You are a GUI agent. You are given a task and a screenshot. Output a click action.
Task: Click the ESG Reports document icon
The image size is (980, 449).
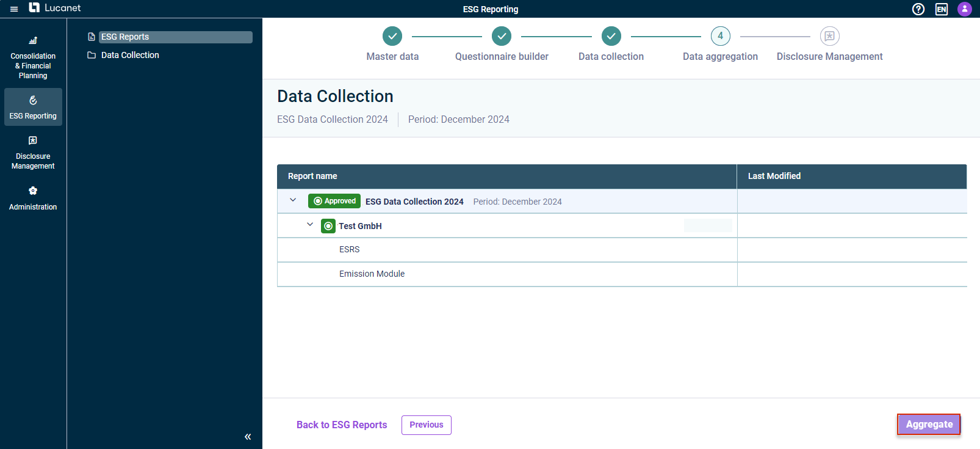tap(92, 37)
